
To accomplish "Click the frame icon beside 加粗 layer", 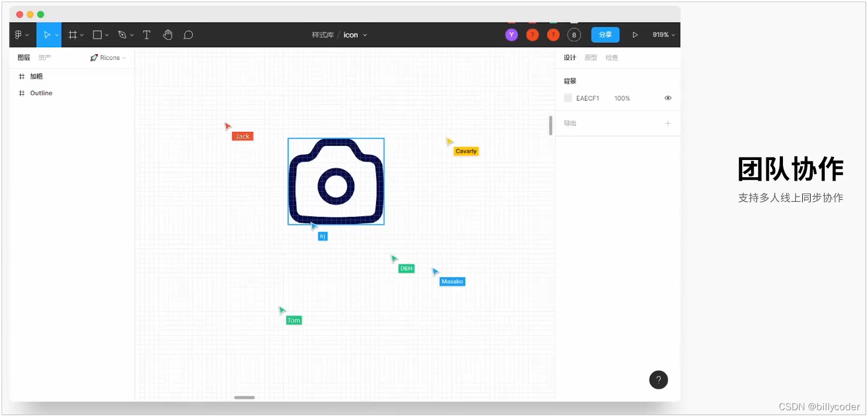I will (21, 77).
